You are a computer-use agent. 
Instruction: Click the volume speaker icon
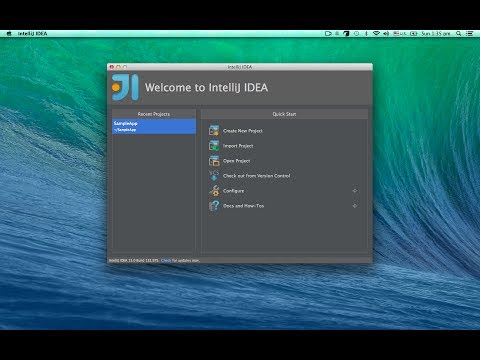[x=386, y=34]
